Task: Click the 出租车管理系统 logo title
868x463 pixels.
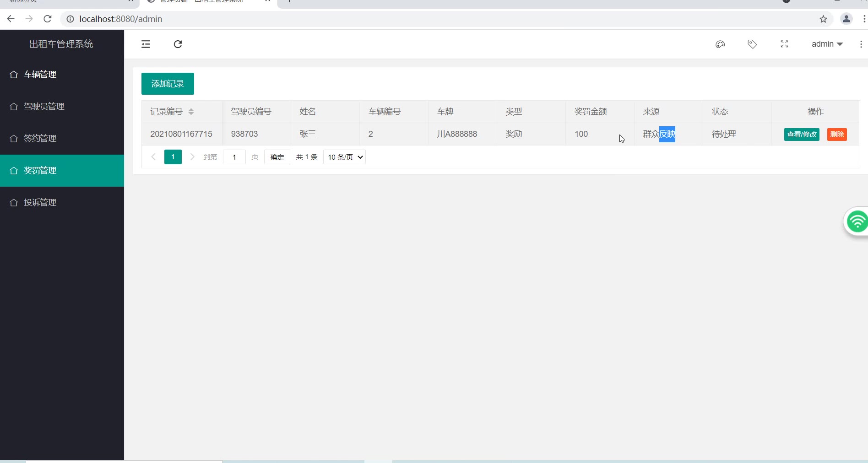Action: (61, 44)
